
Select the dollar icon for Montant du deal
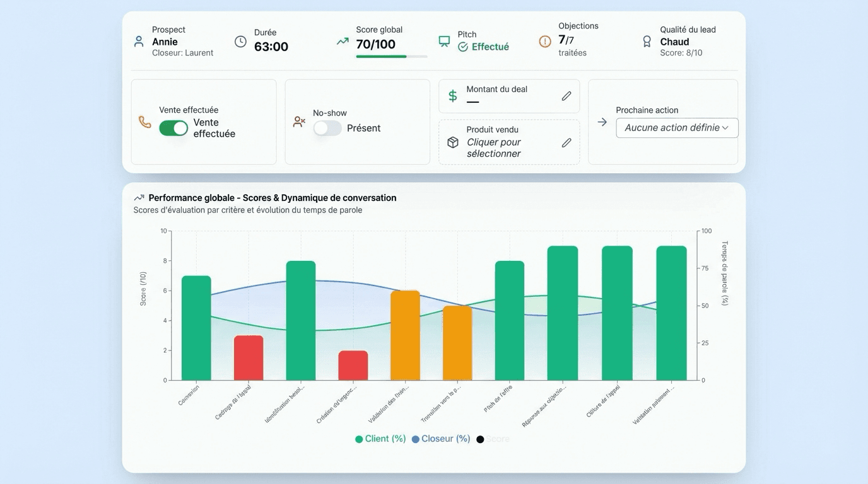(x=452, y=96)
